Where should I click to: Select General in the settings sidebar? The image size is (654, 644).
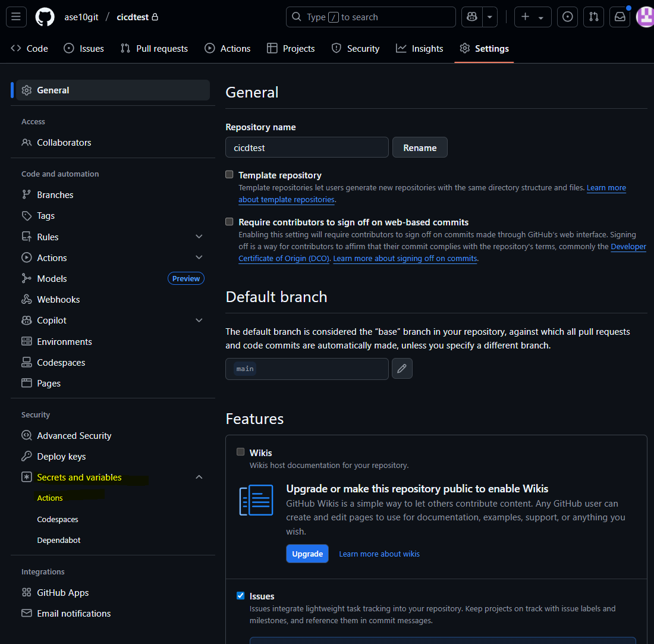[112, 90]
